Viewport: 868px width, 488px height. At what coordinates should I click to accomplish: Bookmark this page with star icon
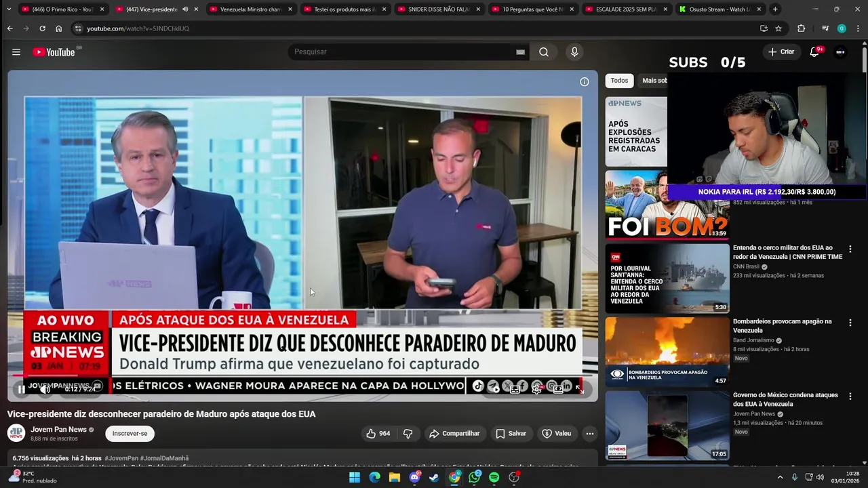778,28
